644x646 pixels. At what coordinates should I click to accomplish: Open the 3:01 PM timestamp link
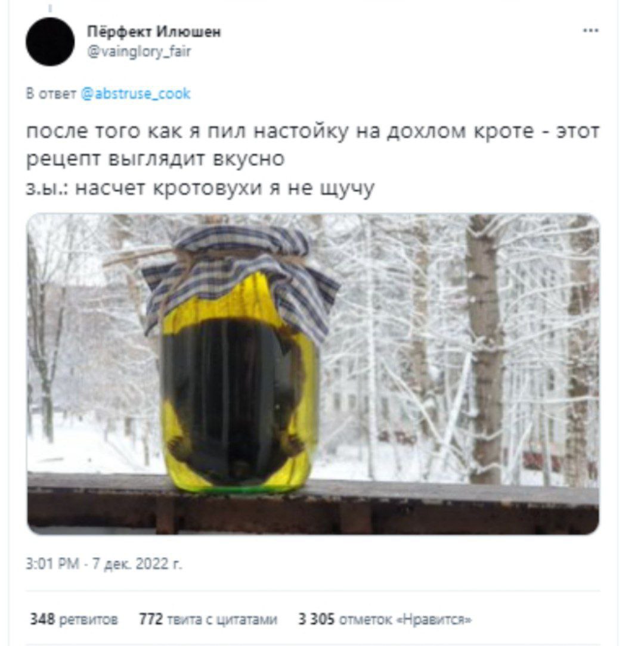(52, 563)
